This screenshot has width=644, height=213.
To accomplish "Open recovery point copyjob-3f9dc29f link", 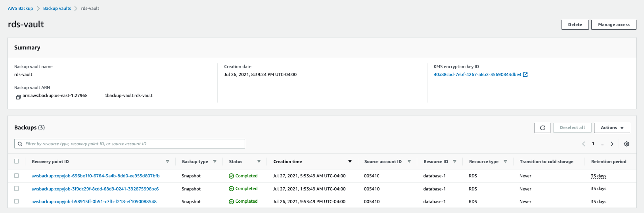I will pos(95,189).
